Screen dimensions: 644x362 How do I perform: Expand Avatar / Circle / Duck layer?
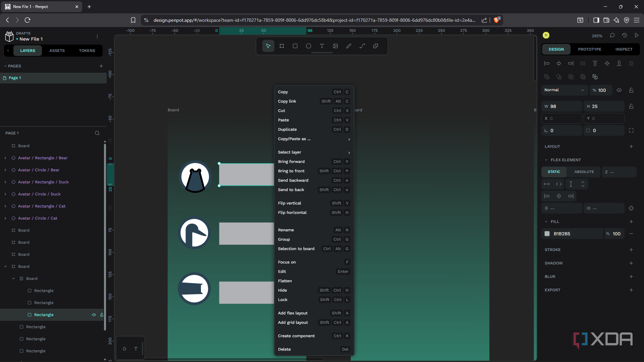(5, 194)
